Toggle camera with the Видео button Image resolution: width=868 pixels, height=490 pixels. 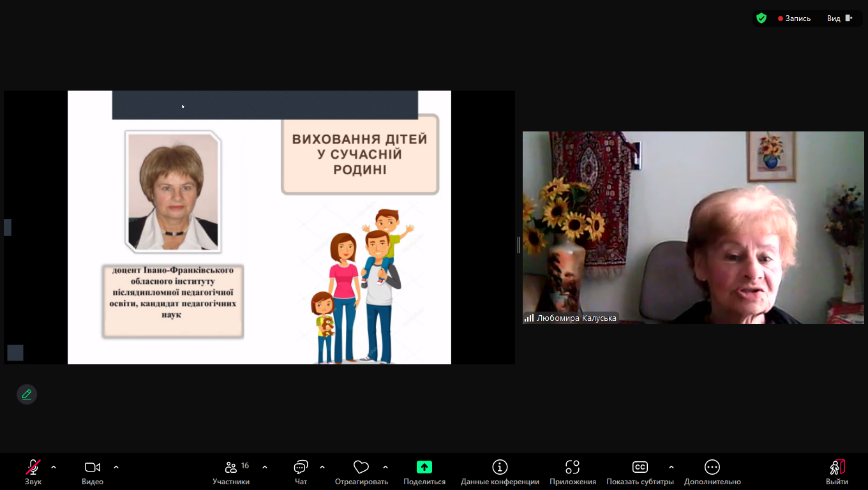click(93, 467)
